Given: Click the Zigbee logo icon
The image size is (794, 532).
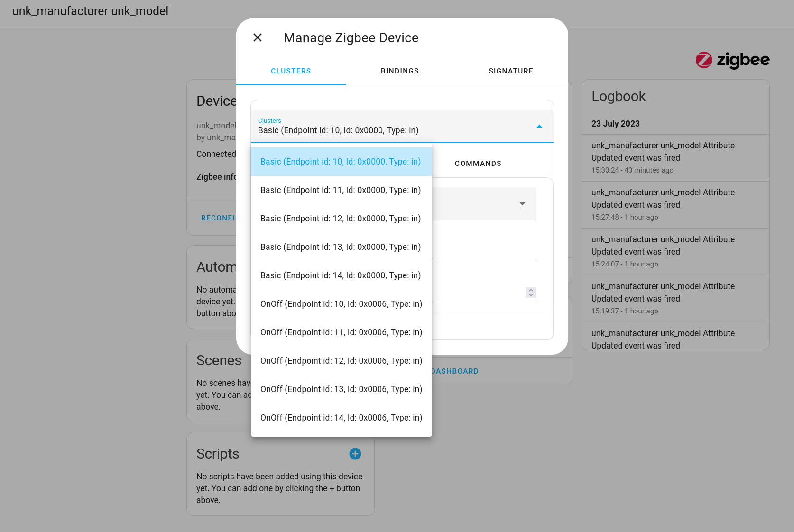Looking at the screenshot, I should click(703, 60).
